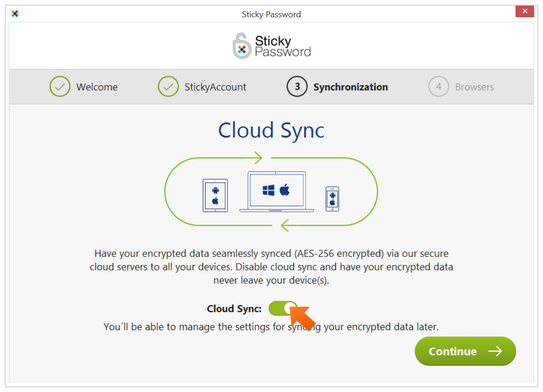Click the laptop illustration with Windows and Apple logos
The height and width of the screenshot is (392, 543).
point(277,192)
